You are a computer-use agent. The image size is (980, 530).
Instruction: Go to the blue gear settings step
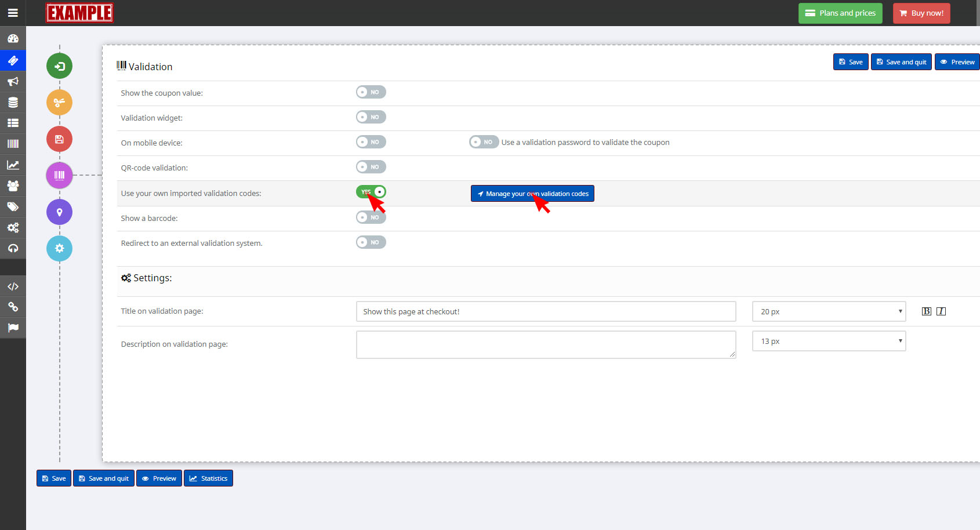click(59, 248)
